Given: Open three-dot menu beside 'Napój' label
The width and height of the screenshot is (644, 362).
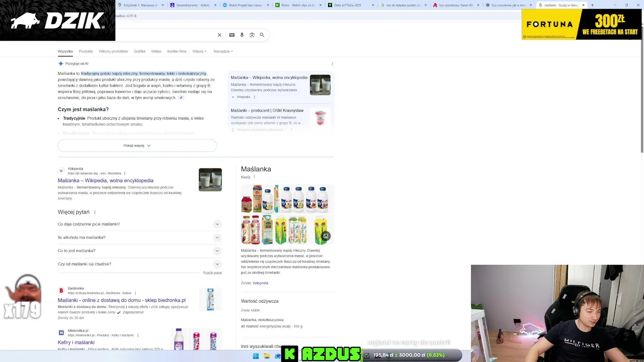Looking at the screenshot, I should click(x=254, y=177).
